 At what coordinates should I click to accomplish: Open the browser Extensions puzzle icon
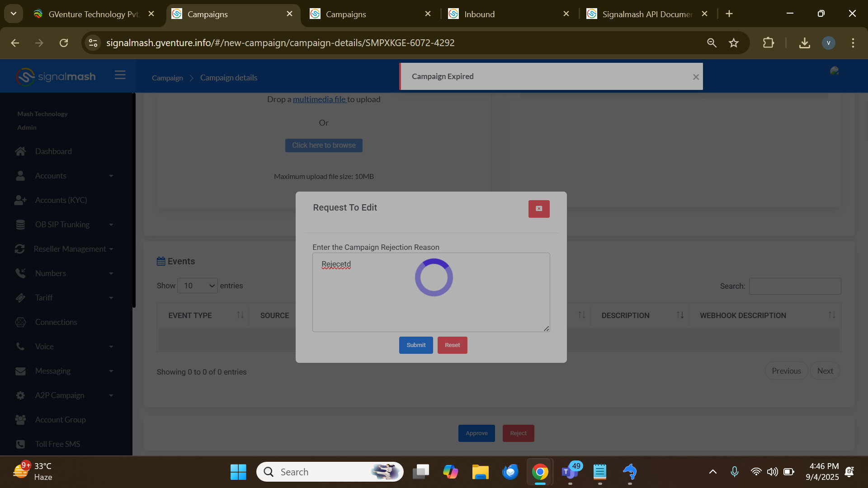(x=768, y=43)
